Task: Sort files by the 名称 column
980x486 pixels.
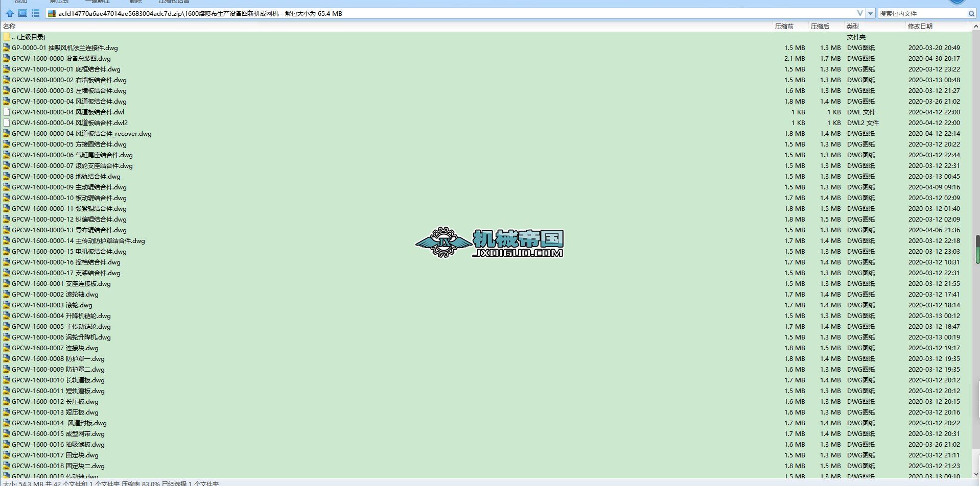Action: click(9, 26)
